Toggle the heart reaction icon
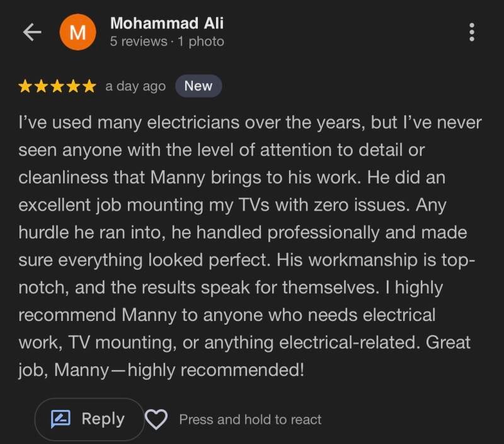The height and width of the screenshot is (444, 504). pos(156,419)
